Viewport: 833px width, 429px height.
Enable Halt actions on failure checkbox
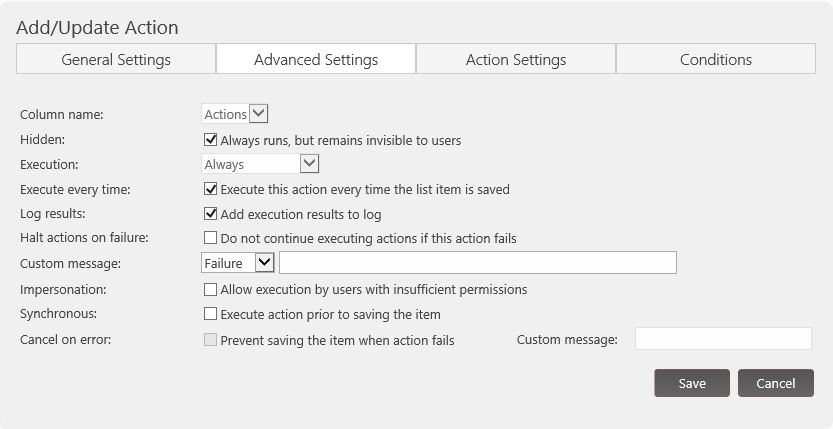pyautogui.click(x=210, y=237)
